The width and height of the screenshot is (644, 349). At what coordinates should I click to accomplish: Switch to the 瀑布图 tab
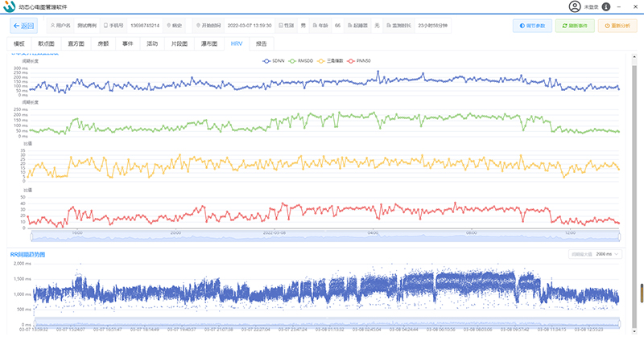coord(209,43)
